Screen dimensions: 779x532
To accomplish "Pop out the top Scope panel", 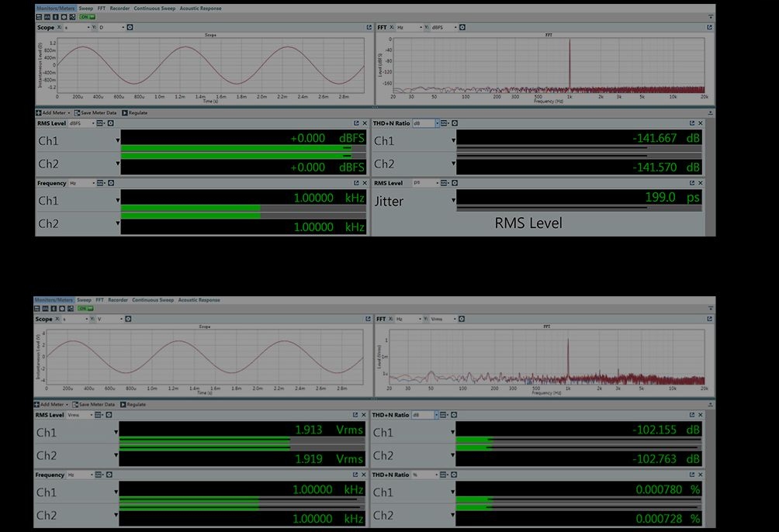I will [x=369, y=27].
